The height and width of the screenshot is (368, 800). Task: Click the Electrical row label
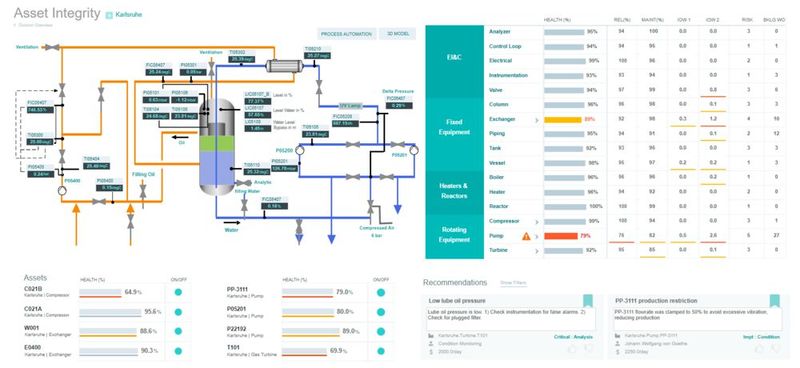(501, 61)
